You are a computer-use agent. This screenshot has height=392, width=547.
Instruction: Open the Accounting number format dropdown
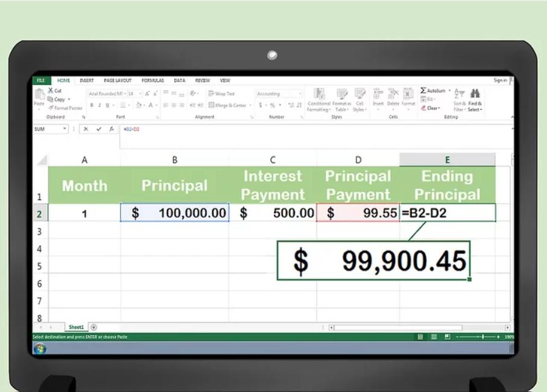pos(300,94)
